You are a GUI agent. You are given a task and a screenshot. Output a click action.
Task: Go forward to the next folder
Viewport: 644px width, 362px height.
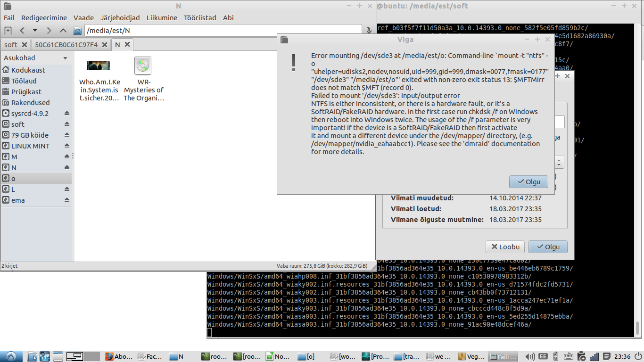pyautogui.click(x=49, y=31)
